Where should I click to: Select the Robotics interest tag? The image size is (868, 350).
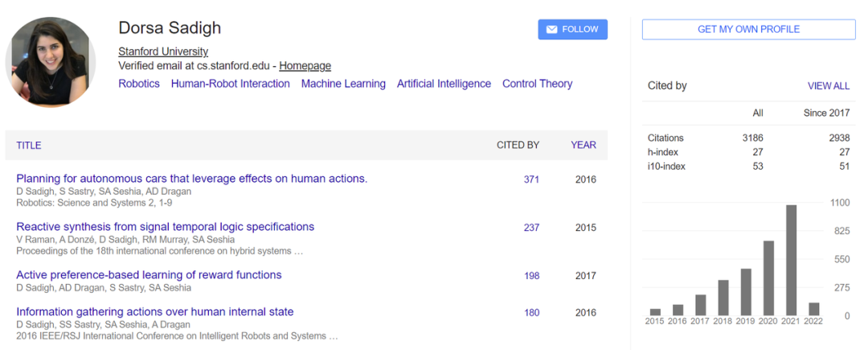click(139, 84)
